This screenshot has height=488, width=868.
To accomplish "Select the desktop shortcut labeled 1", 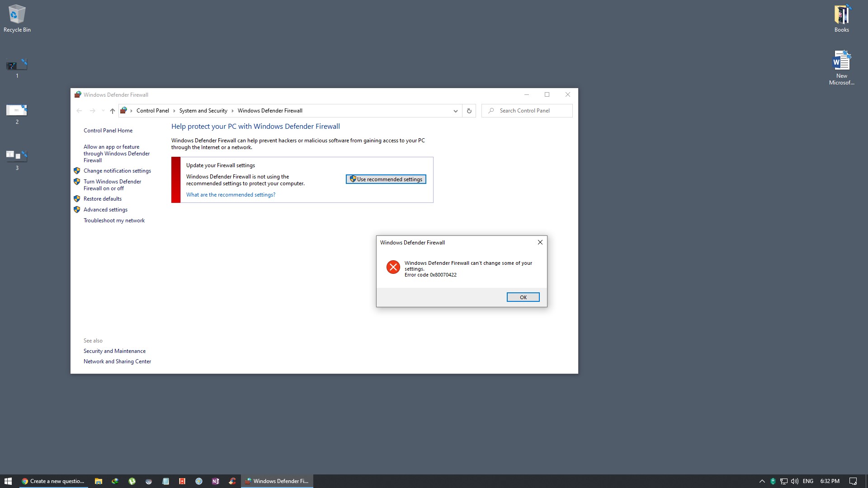I will (17, 68).
